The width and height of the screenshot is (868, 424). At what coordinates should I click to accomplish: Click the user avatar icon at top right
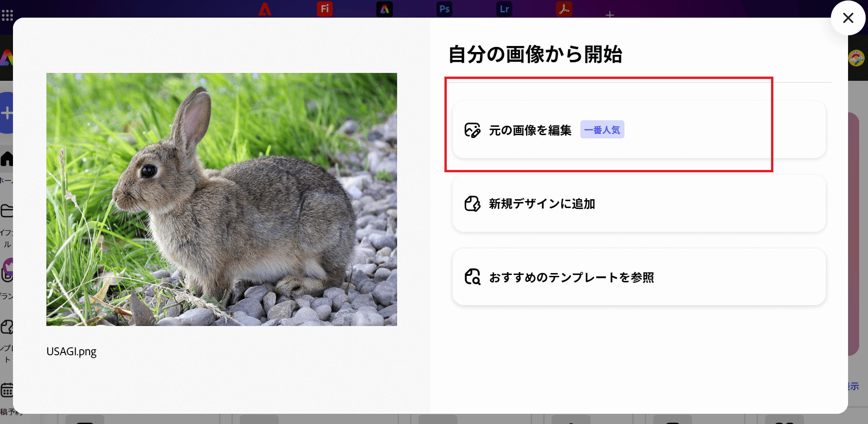click(856, 58)
